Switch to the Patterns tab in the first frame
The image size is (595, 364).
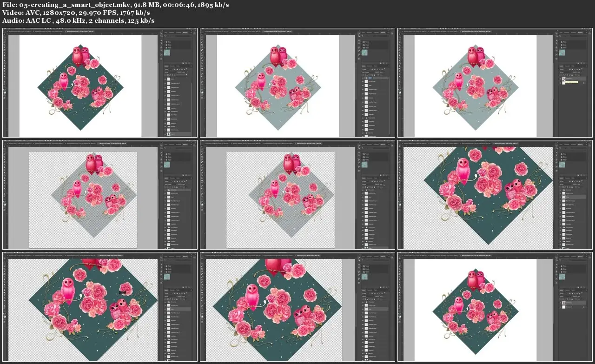(185, 33)
